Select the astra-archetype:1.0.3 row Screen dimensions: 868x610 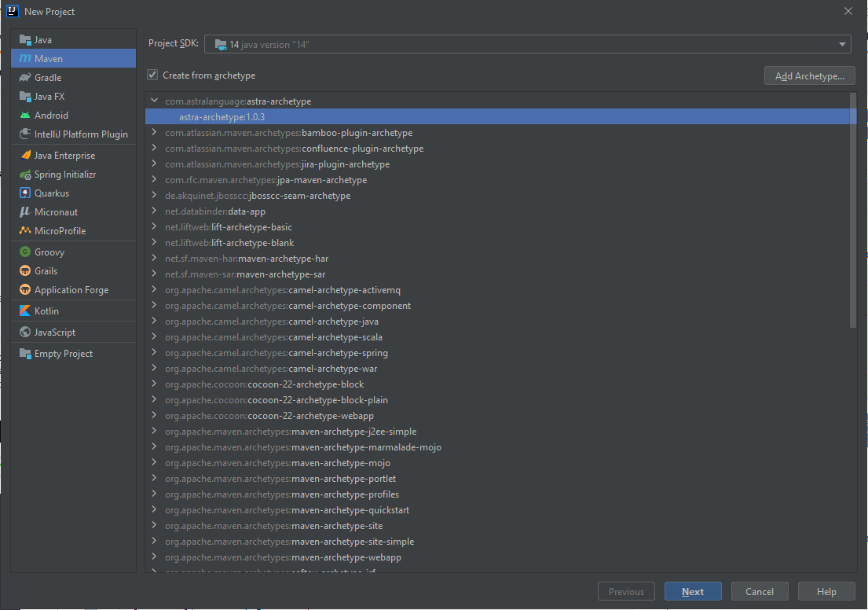498,117
